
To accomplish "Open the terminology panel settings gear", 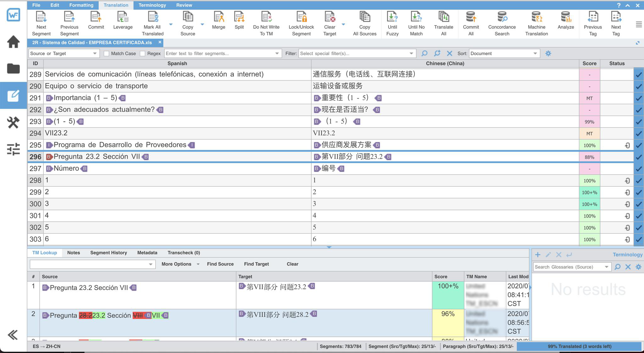I will pos(638,267).
